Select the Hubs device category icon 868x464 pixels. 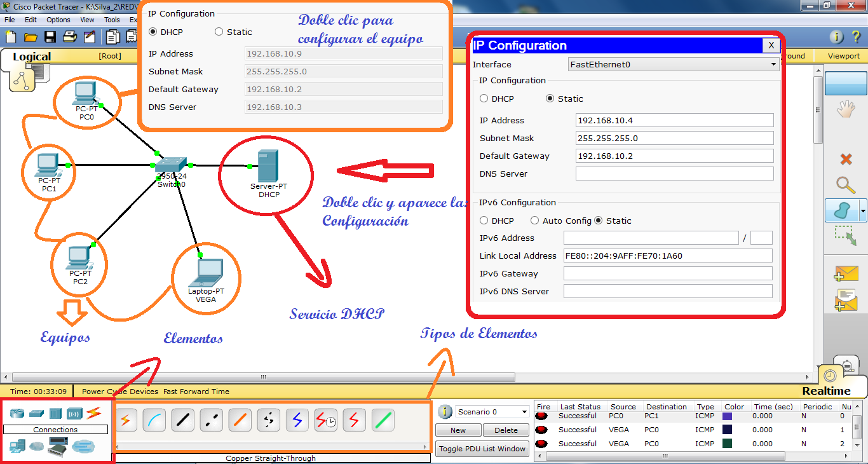pos(55,414)
